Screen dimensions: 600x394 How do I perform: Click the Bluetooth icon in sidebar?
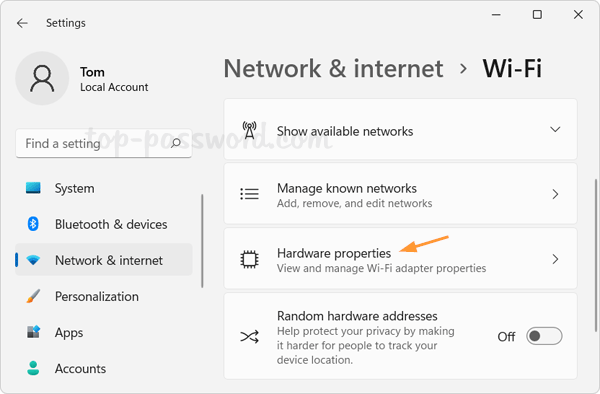click(x=33, y=224)
